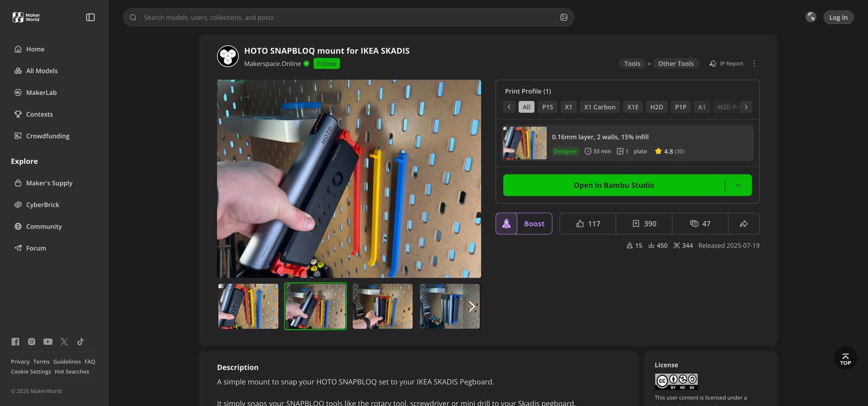Open Other Tools category breadcrumb
The width and height of the screenshot is (868, 406).
(676, 63)
